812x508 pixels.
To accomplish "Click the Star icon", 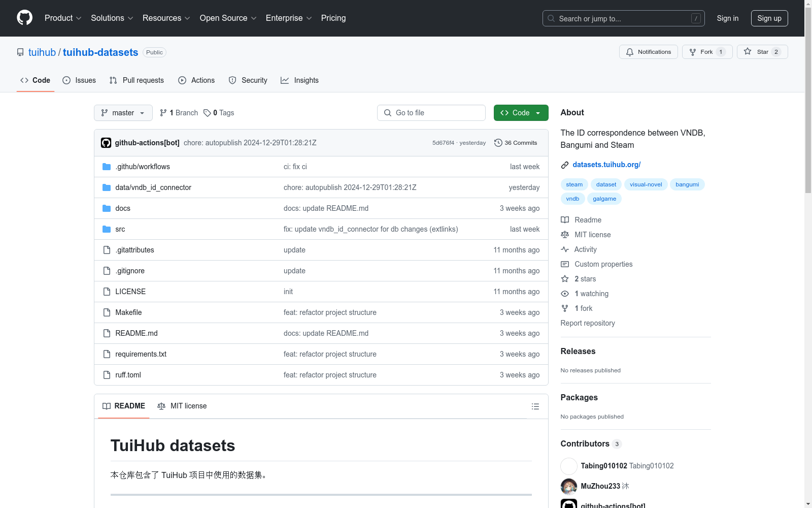I will point(748,51).
